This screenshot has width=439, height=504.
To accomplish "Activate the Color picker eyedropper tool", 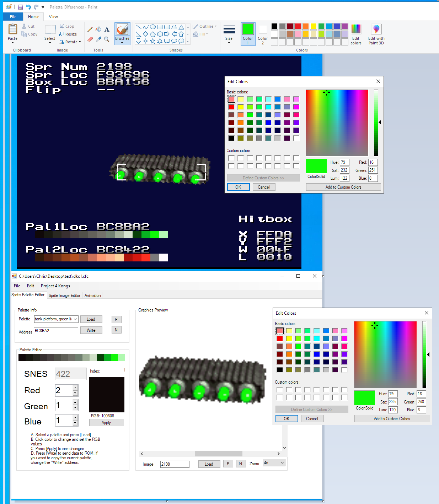I will pyautogui.click(x=98, y=39).
